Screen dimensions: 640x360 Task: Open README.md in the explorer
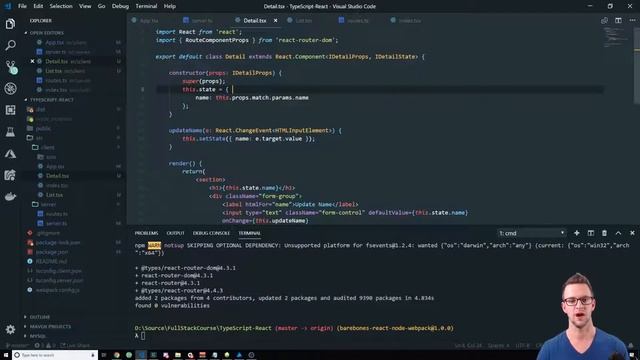(x=51, y=261)
